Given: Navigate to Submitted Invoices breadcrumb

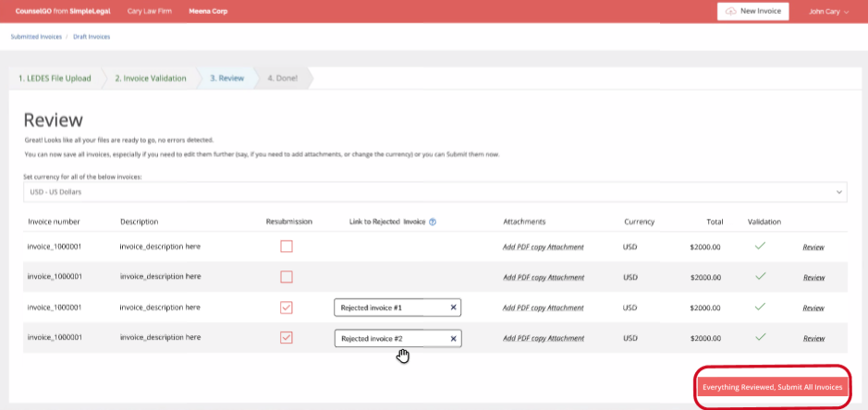Looking at the screenshot, I should click(x=36, y=37).
